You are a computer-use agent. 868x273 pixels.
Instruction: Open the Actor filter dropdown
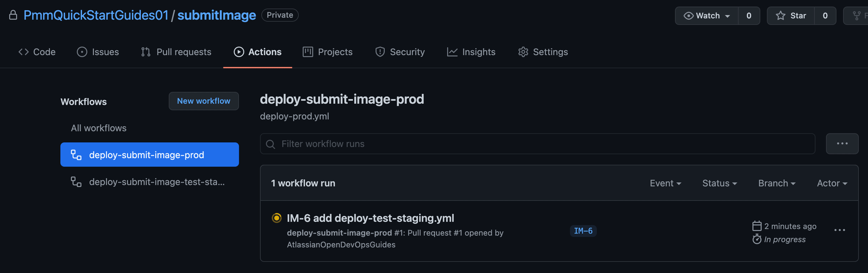pyautogui.click(x=831, y=183)
